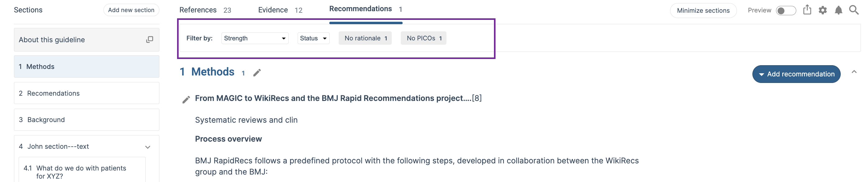Click the search magnifier icon
Image resolution: width=868 pixels, height=182 pixels.
[854, 10]
